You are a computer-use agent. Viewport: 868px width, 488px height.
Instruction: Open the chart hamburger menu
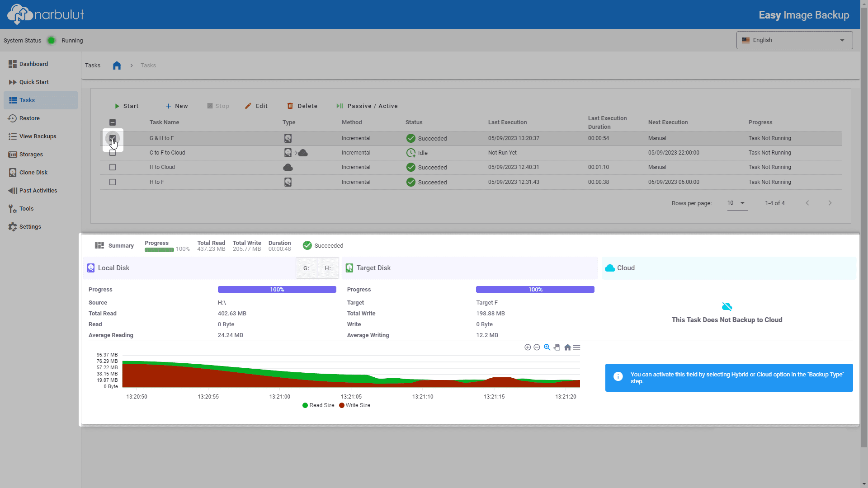pyautogui.click(x=577, y=347)
